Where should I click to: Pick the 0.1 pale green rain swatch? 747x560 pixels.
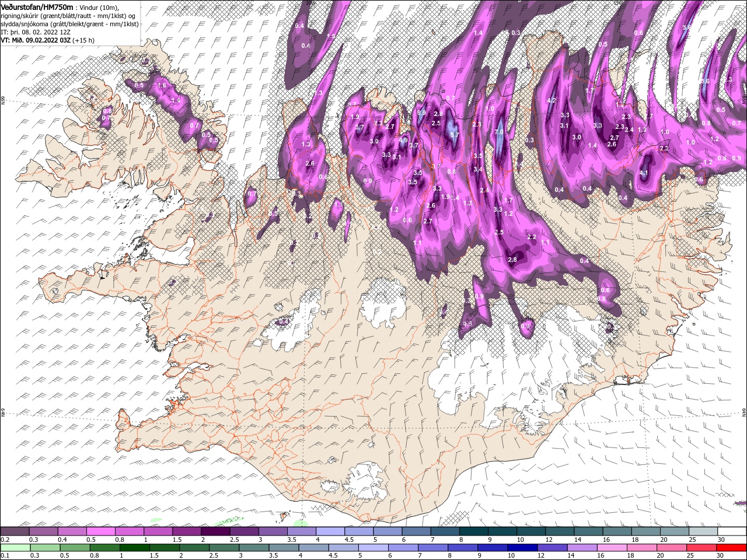pos(15,547)
